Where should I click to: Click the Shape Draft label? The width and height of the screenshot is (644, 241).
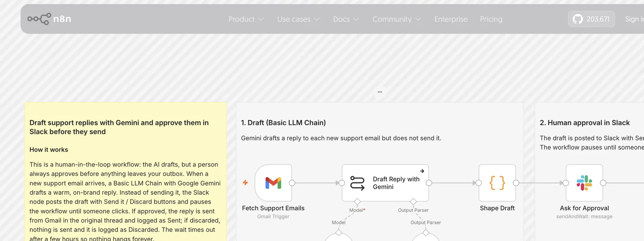(x=497, y=208)
